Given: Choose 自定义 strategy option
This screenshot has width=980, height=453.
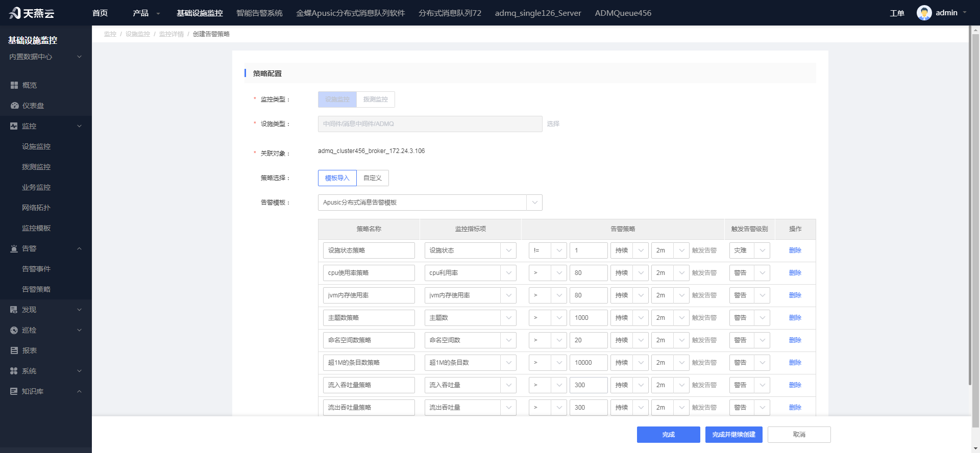Looking at the screenshot, I should [x=373, y=178].
